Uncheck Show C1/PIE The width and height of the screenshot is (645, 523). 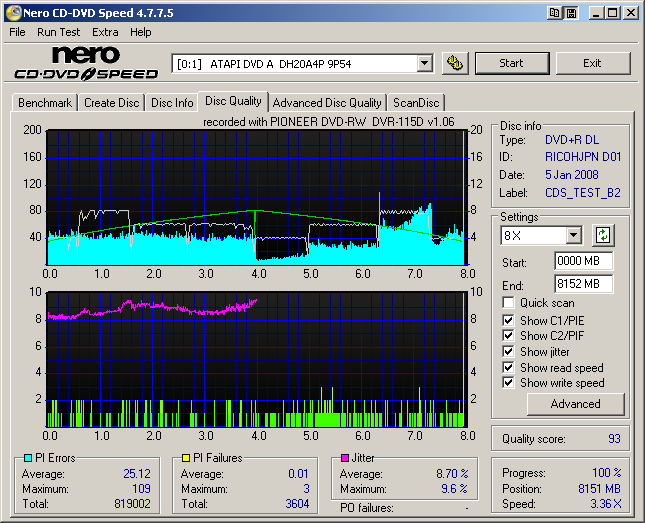click(x=508, y=320)
